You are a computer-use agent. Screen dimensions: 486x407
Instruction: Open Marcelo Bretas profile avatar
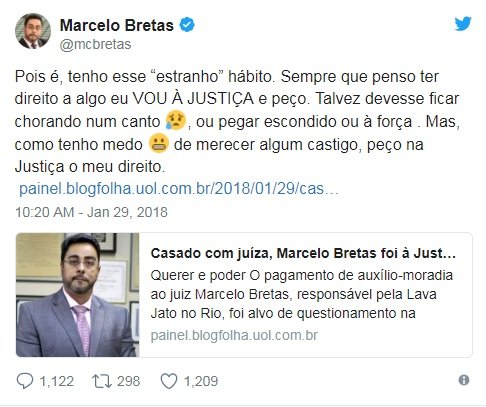[x=33, y=31]
